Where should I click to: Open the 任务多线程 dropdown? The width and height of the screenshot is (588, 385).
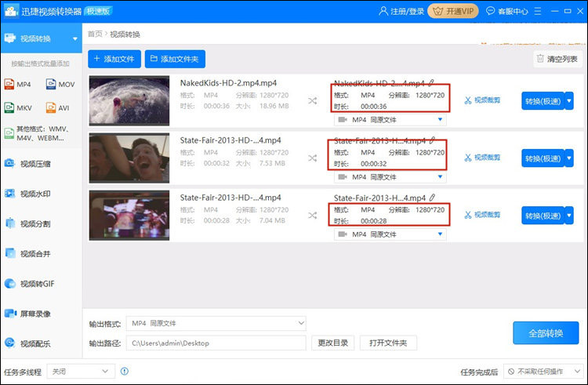coord(80,372)
